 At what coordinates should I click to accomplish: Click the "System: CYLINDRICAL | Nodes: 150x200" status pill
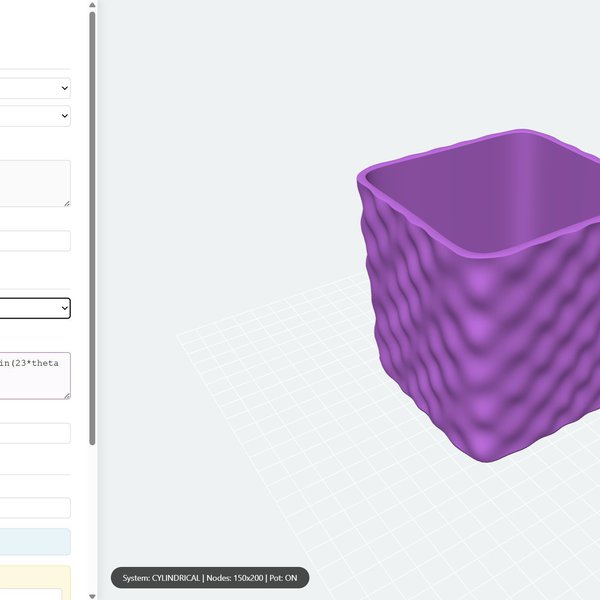pyautogui.click(x=210, y=578)
